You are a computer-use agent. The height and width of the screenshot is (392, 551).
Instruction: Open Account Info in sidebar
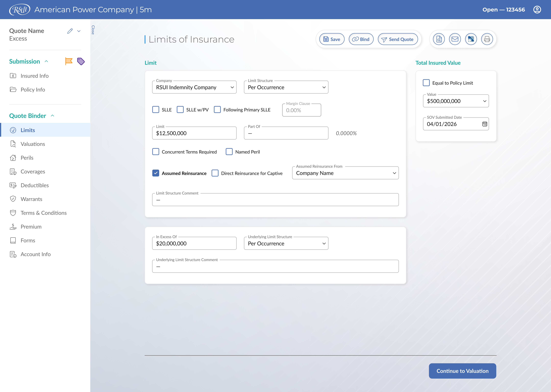point(45,254)
